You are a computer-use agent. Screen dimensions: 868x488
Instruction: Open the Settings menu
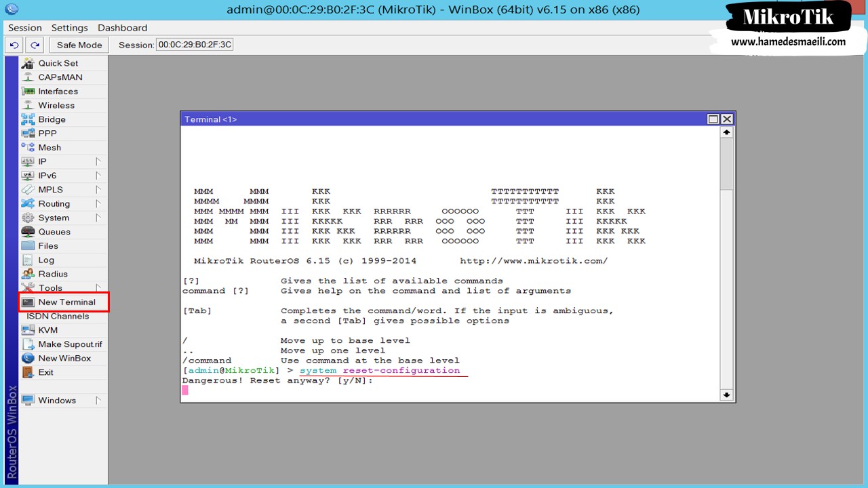coord(70,28)
